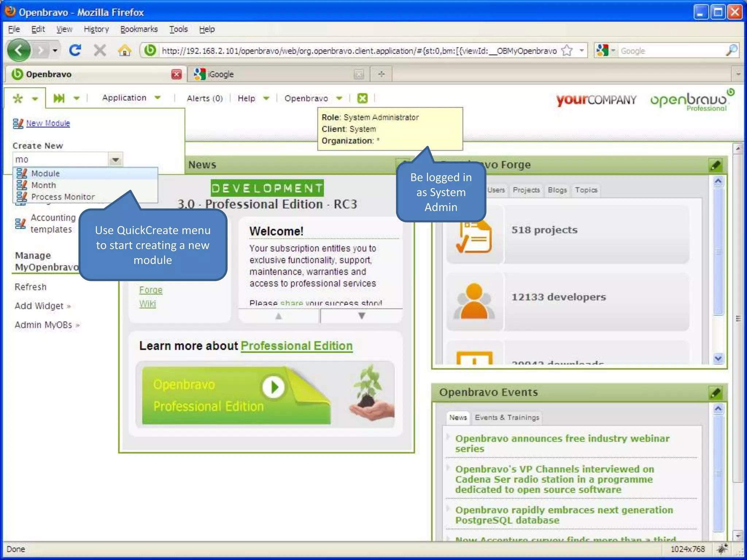The image size is (747, 560).
Task: Select Module from the Create New list
Action: [x=86, y=174]
